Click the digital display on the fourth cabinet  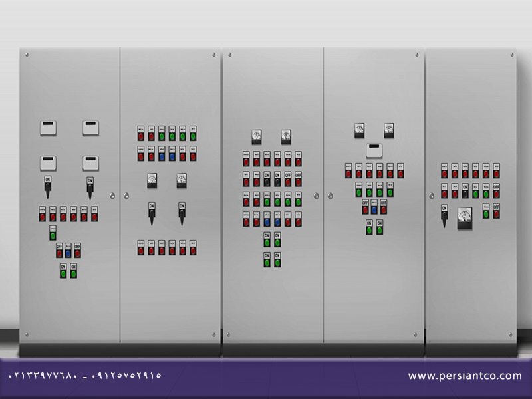(374, 151)
